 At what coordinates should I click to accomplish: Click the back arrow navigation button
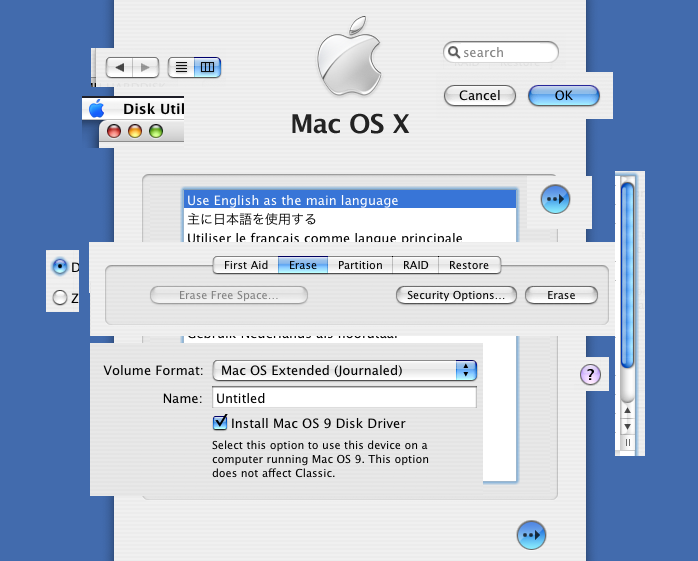pyautogui.click(x=119, y=67)
